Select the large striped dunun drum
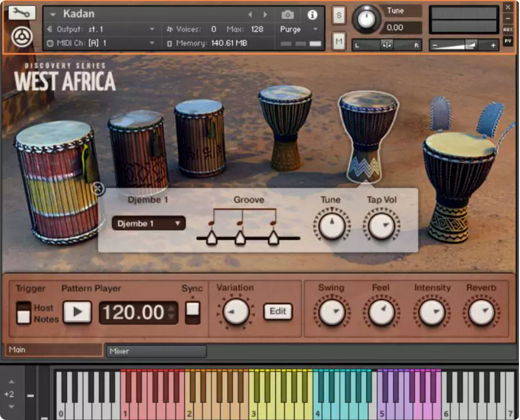Image resolution: width=520 pixels, height=420 pixels. pyautogui.click(x=58, y=182)
